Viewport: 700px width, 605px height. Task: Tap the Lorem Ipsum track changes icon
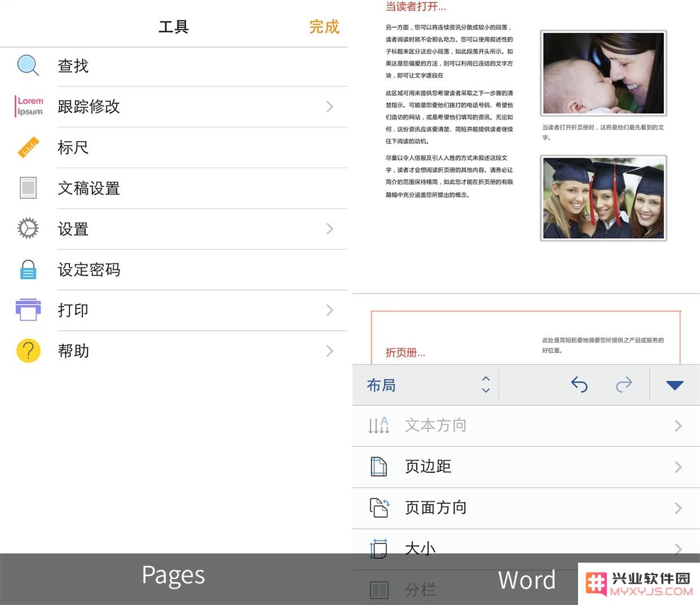pyautogui.click(x=29, y=106)
